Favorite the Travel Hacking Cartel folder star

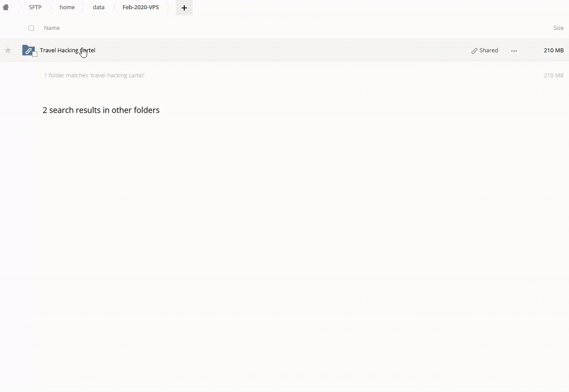click(x=8, y=50)
